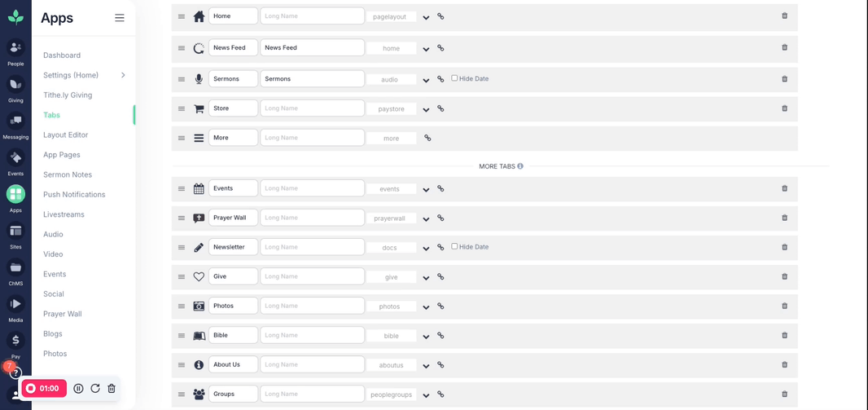
Task: Collapse the Apps menu with the hamburger icon
Action: click(120, 18)
